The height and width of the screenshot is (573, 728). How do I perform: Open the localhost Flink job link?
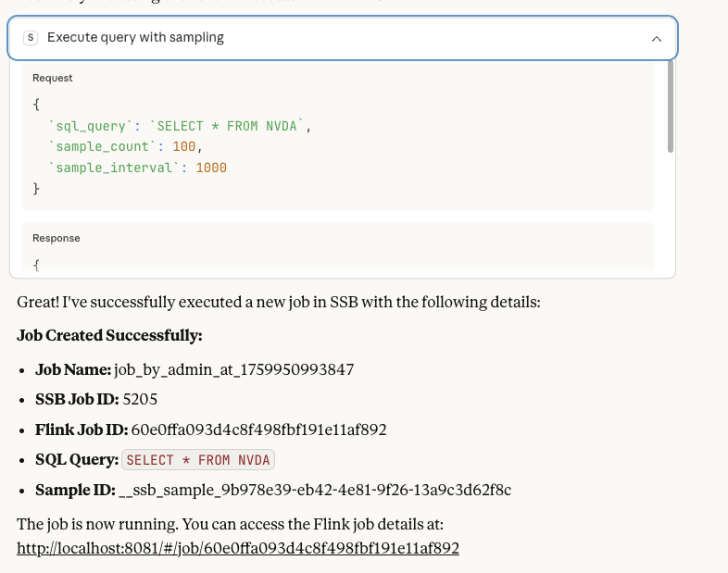pyautogui.click(x=238, y=548)
